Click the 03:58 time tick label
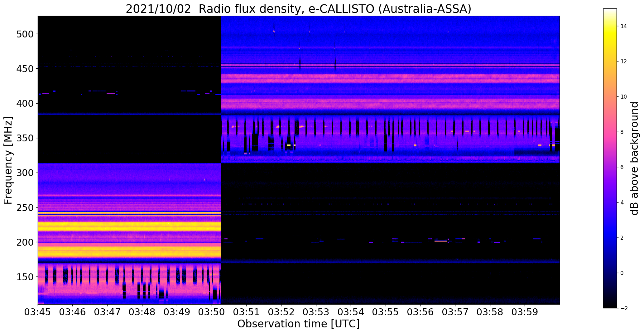This screenshot has height=333, width=644. 490,312
